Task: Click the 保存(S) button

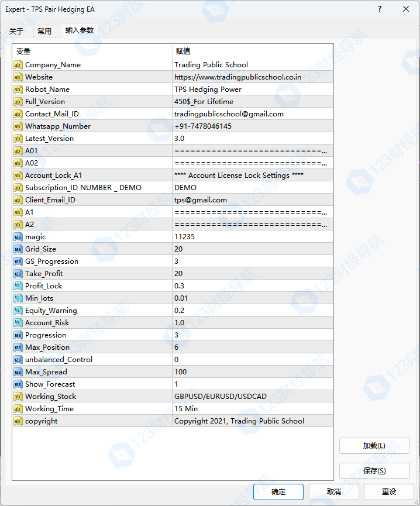Action: click(374, 471)
